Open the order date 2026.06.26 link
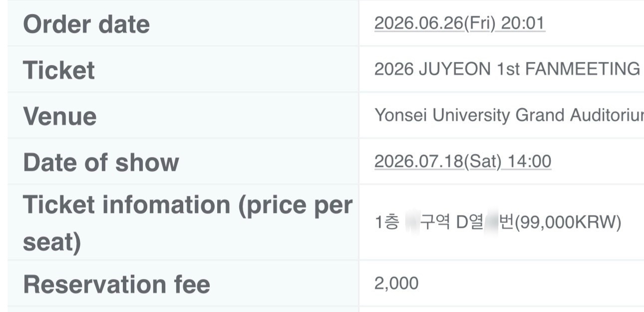The image size is (644, 312). click(x=419, y=23)
